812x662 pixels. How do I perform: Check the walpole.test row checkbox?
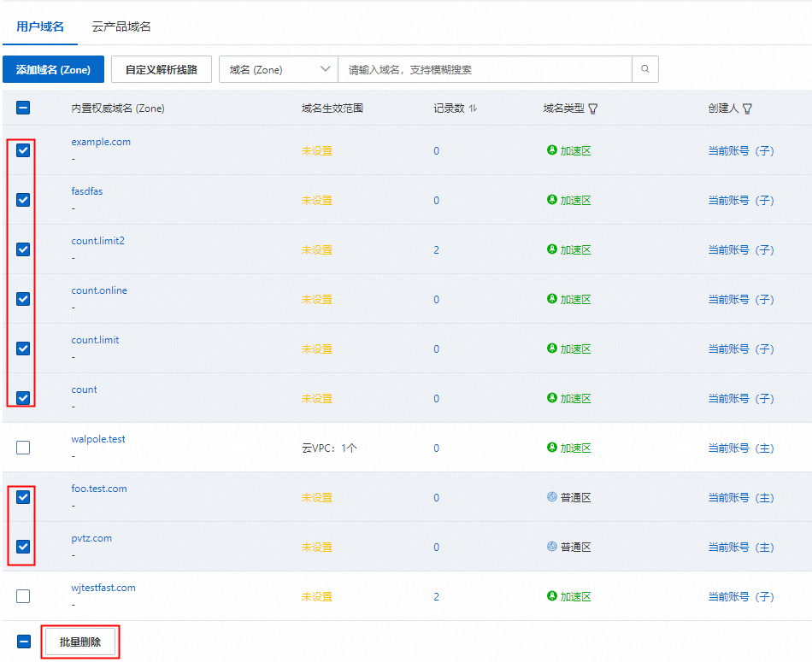pyautogui.click(x=23, y=448)
